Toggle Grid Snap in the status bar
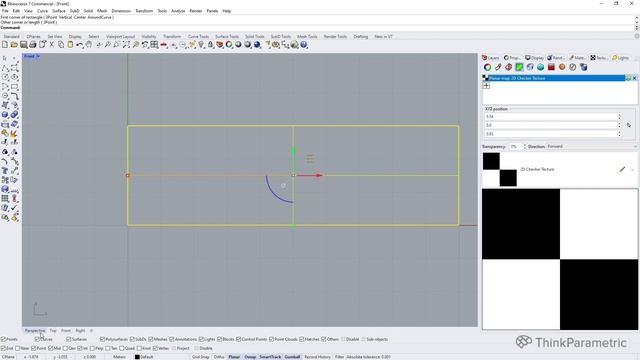The height and width of the screenshot is (360, 640). pyautogui.click(x=200, y=357)
